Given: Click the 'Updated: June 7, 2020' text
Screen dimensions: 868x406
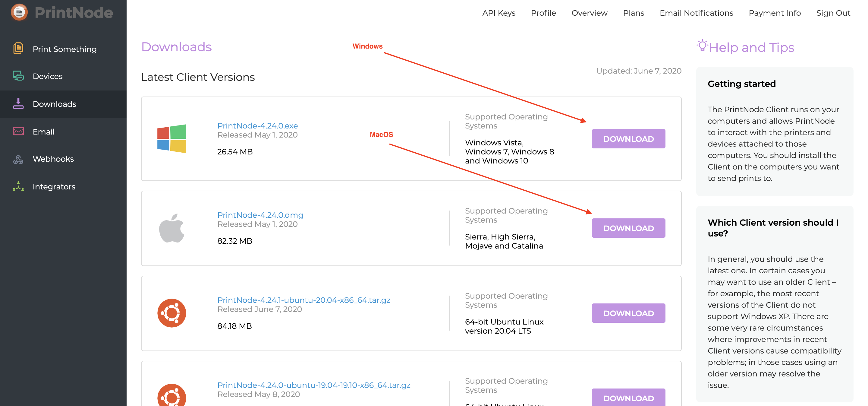Looking at the screenshot, I should tap(639, 71).
